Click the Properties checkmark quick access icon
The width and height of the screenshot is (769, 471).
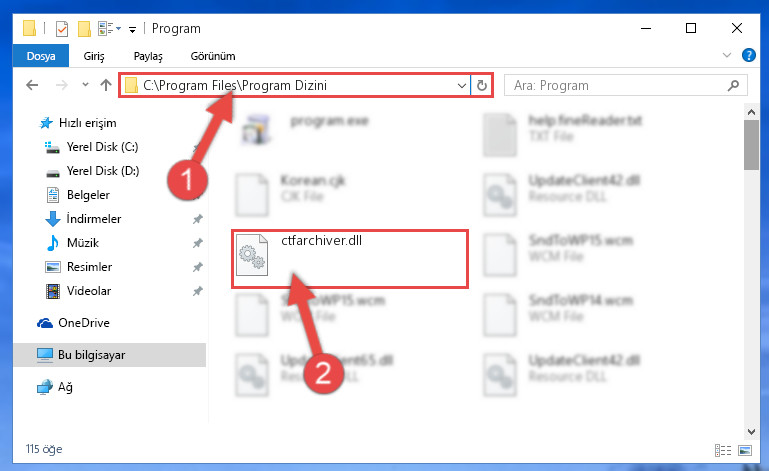pyautogui.click(x=62, y=29)
